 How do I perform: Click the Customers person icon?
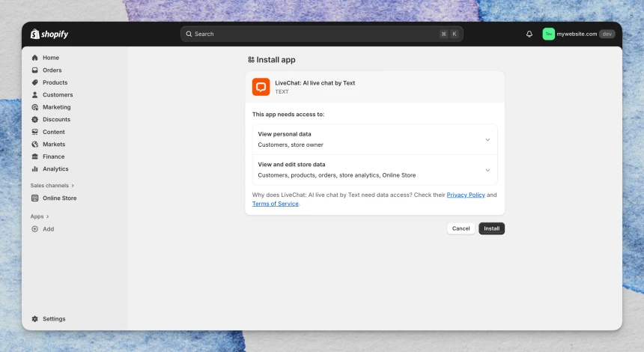(x=35, y=95)
